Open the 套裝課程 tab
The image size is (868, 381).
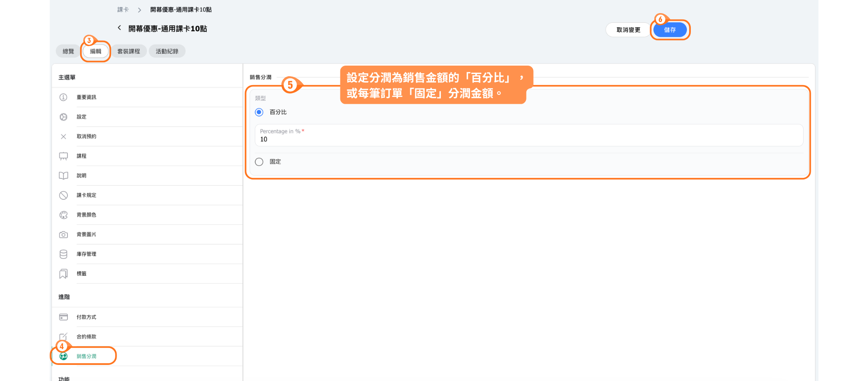coord(128,51)
